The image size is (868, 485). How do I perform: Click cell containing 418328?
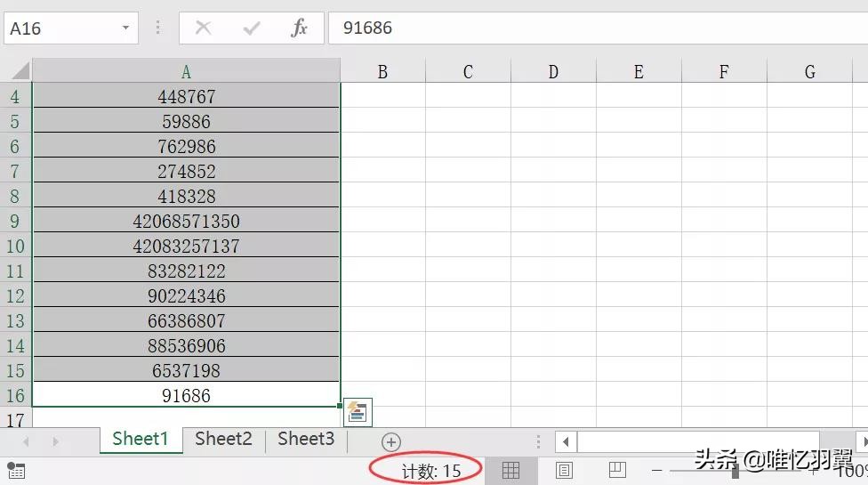186,196
